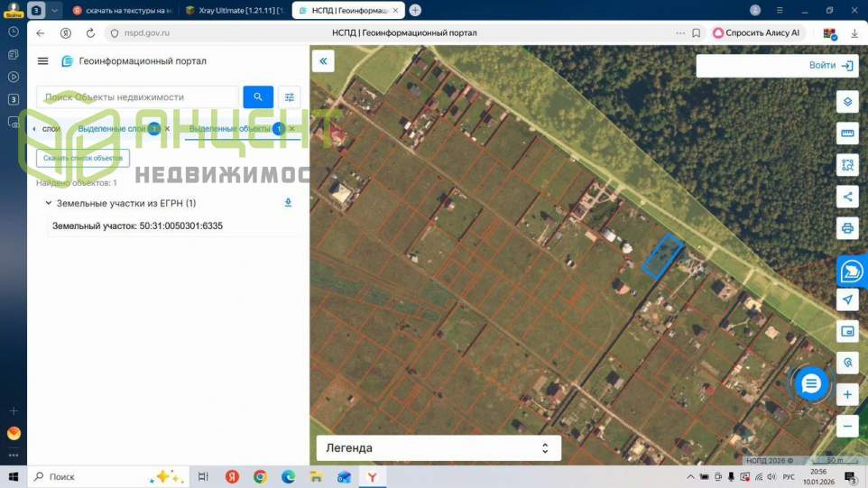Zoom out the map with minus
Image resolution: width=868 pixels, height=488 pixels.
[x=847, y=426]
